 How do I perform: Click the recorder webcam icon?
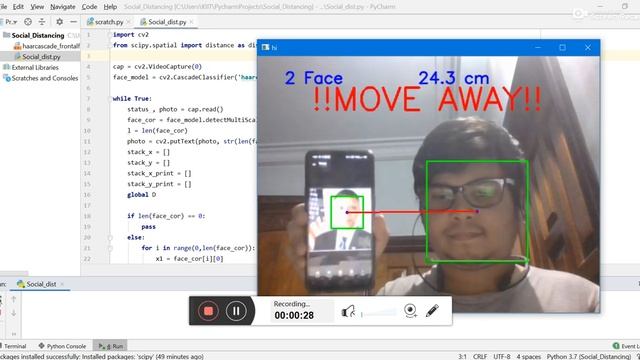pos(410,311)
